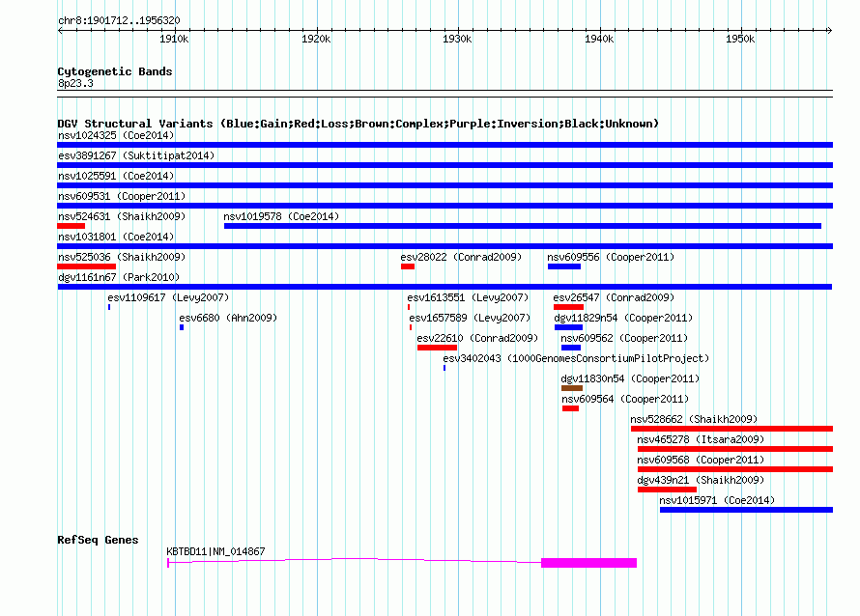Click the chr8:1901712..1956320 region label

(x=119, y=20)
